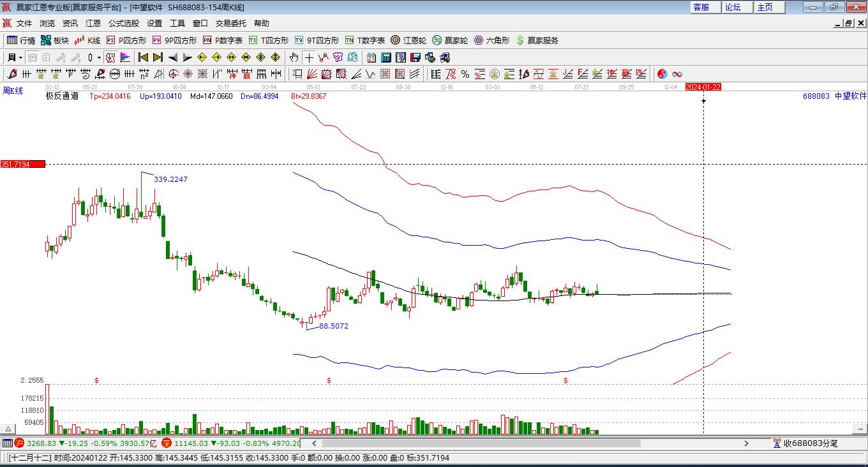Select the yellow diamond left-arrow tool
Viewport: 868px width, 467px height.
pos(202,57)
